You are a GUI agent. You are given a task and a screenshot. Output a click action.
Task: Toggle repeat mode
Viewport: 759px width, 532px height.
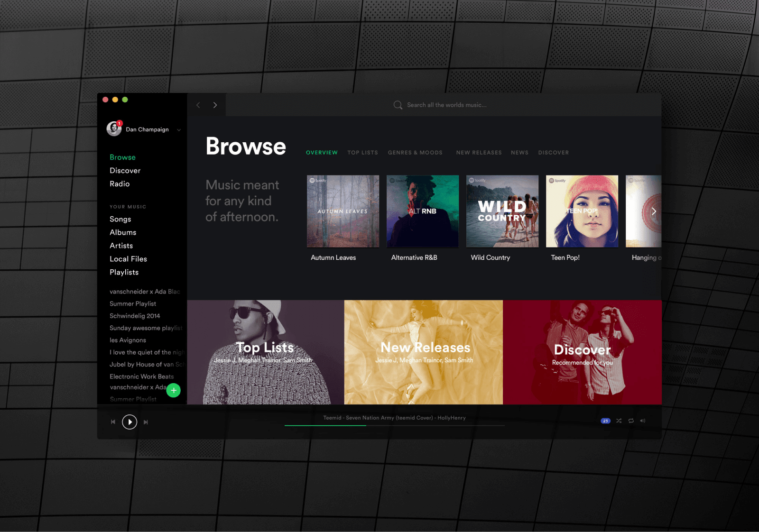pyautogui.click(x=631, y=421)
